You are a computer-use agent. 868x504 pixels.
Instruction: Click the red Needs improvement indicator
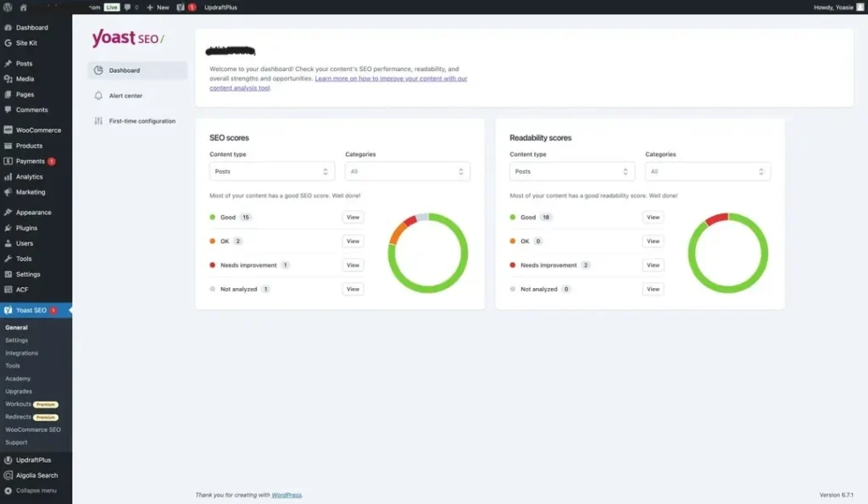tap(214, 264)
